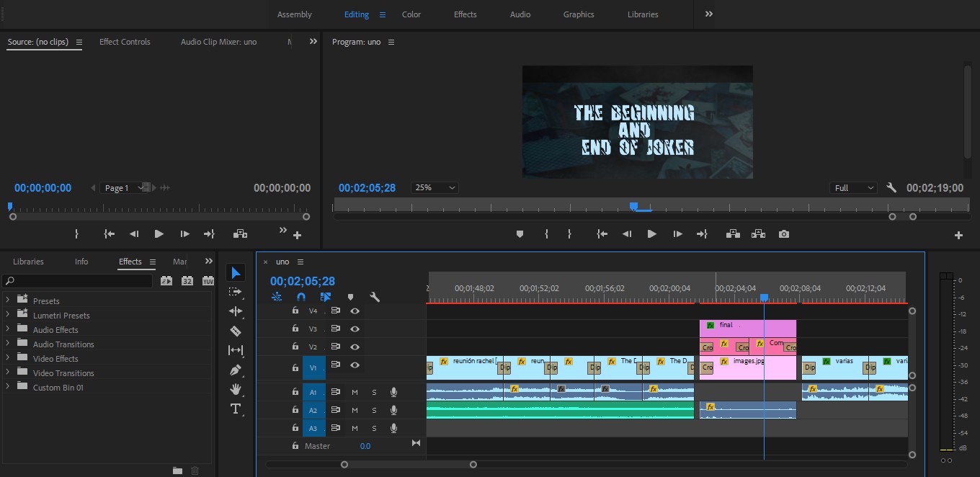The width and height of the screenshot is (980, 477).
Task: Click Mark Out in Program monitor
Action: click(569, 234)
